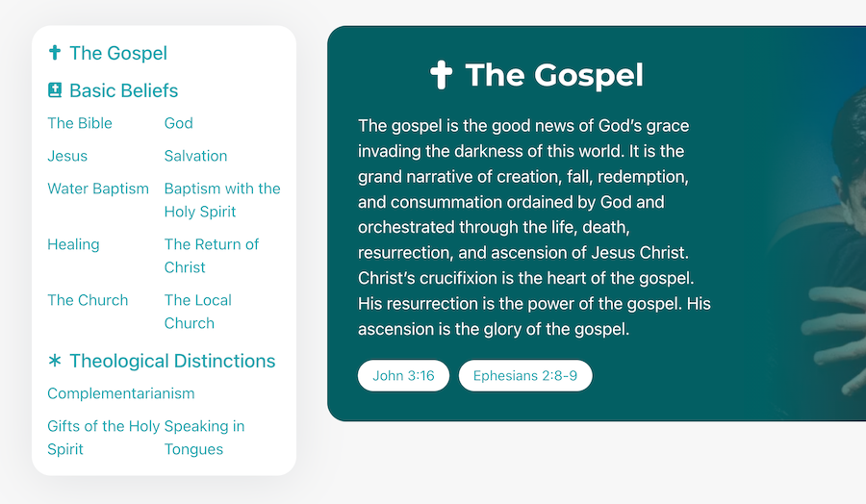Screen dimensions: 866x504
Task: Select the Healing link
Action: (73, 244)
